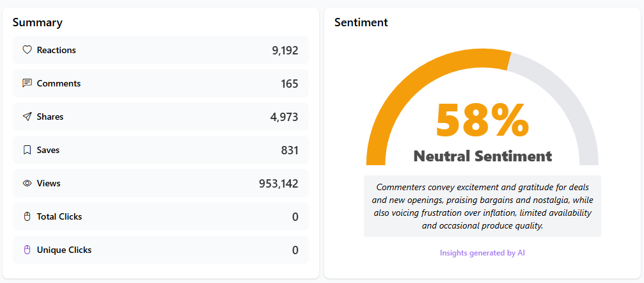Click the heart icon beside Reactions

click(x=27, y=50)
